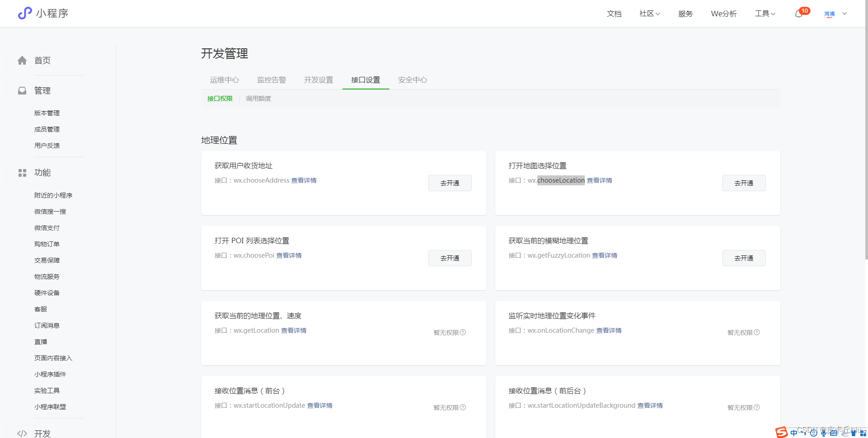The height and width of the screenshot is (438, 868).
Task: Switch to the 调用额度 sub-tab
Action: pyautogui.click(x=258, y=98)
